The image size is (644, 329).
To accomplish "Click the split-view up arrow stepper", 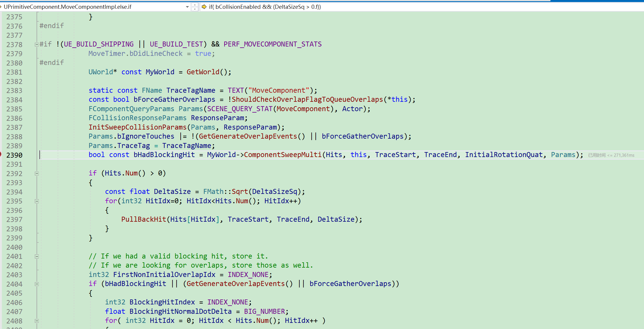I will coord(195,5).
